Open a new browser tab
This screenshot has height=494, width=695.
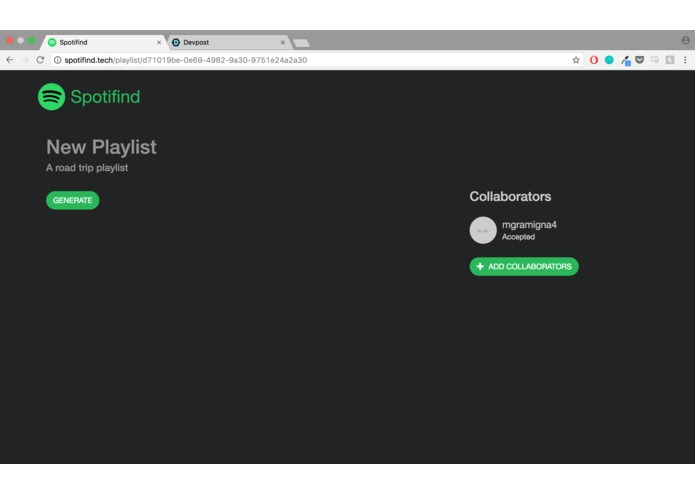(x=301, y=43)
